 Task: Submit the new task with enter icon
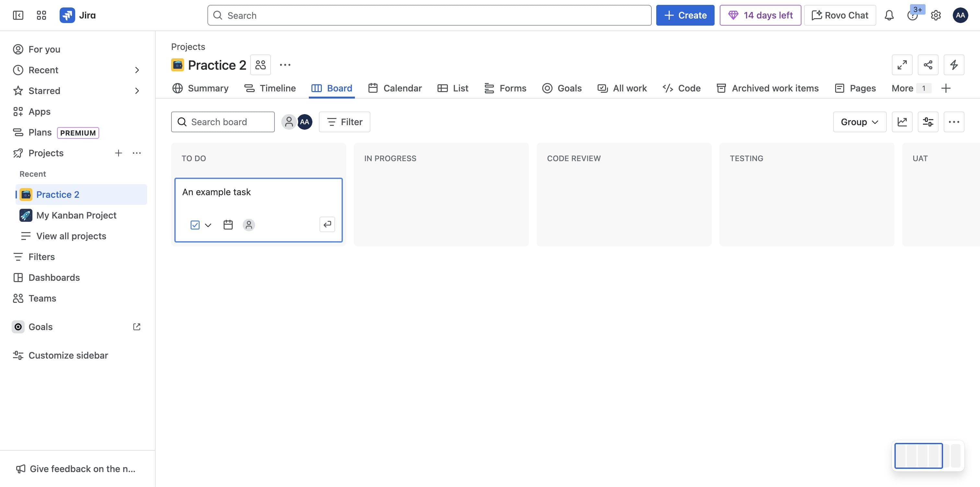pos(327,224)
